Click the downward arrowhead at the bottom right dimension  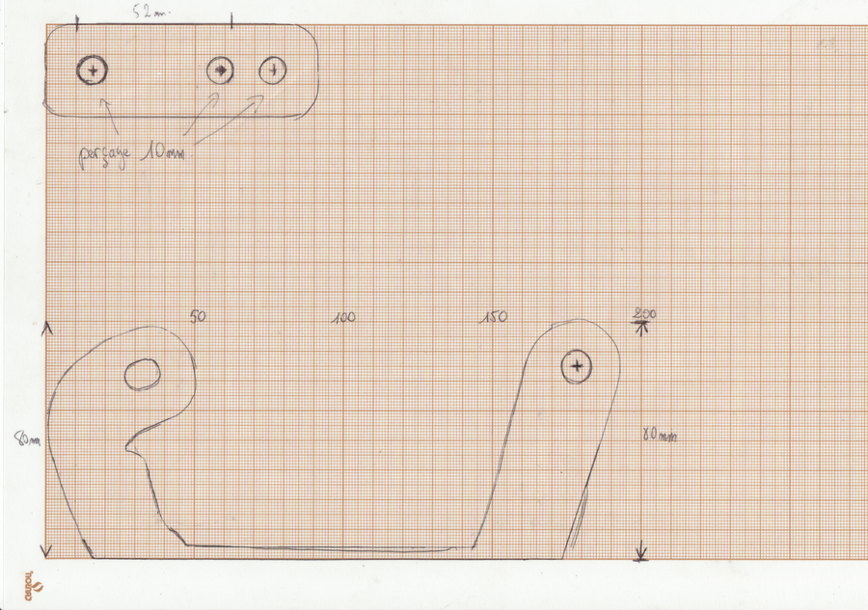coord(641,553)
